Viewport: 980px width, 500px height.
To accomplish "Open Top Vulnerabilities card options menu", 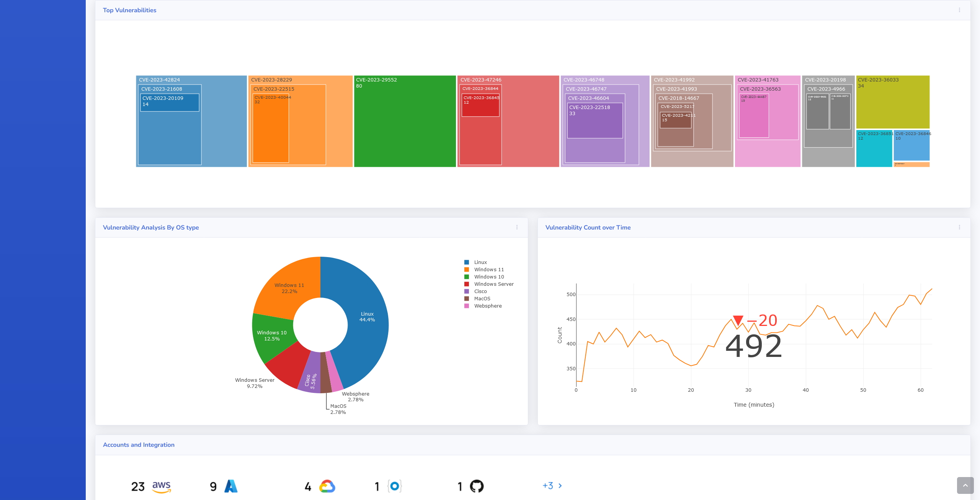I will pos(959,10).
